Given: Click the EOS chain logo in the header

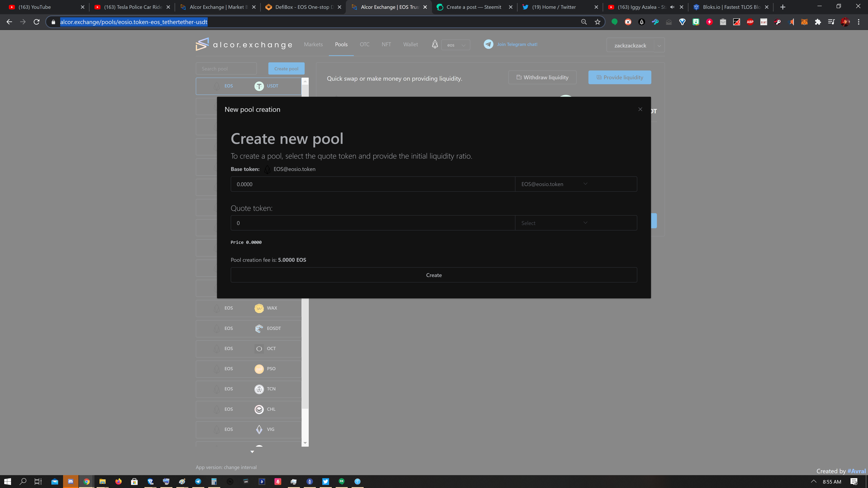Looking at the screenshot, I should 435,44.
